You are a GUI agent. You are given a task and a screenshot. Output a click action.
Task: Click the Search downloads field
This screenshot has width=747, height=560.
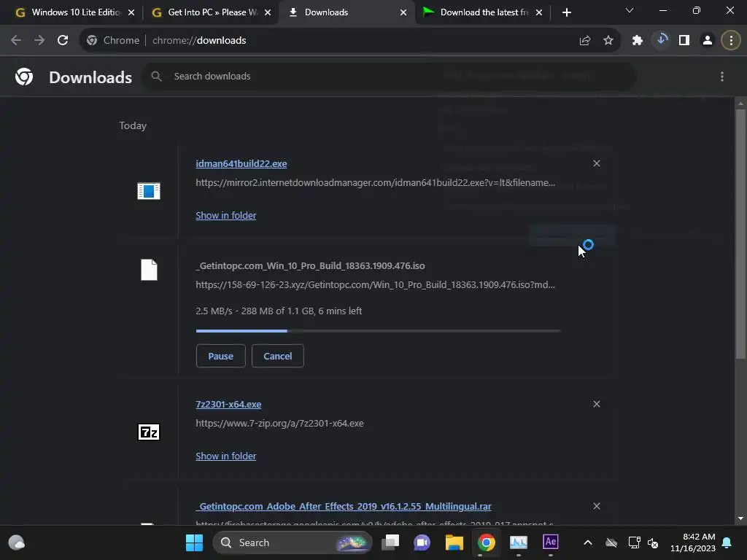point(389,76)
